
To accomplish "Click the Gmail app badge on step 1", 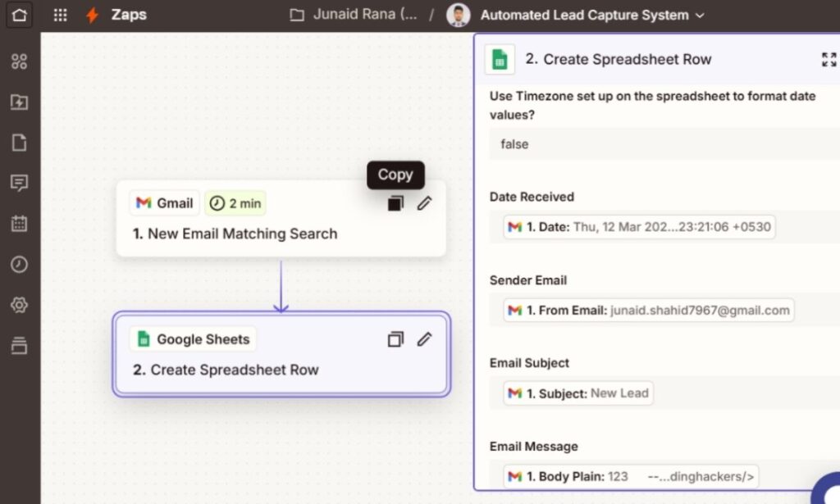I will click(x=164, y=203).
